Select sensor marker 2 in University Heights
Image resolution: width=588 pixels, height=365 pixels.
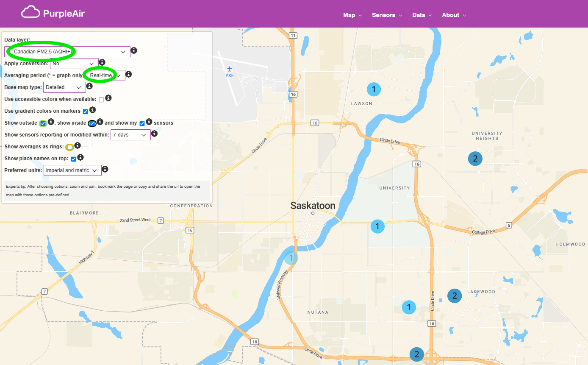[475, 159]
